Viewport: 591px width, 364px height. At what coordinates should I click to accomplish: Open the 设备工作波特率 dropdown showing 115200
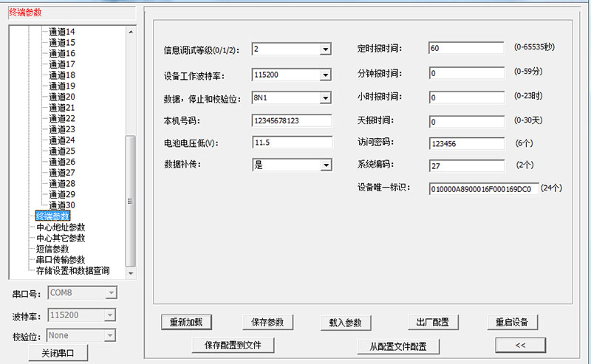[325, 75]
